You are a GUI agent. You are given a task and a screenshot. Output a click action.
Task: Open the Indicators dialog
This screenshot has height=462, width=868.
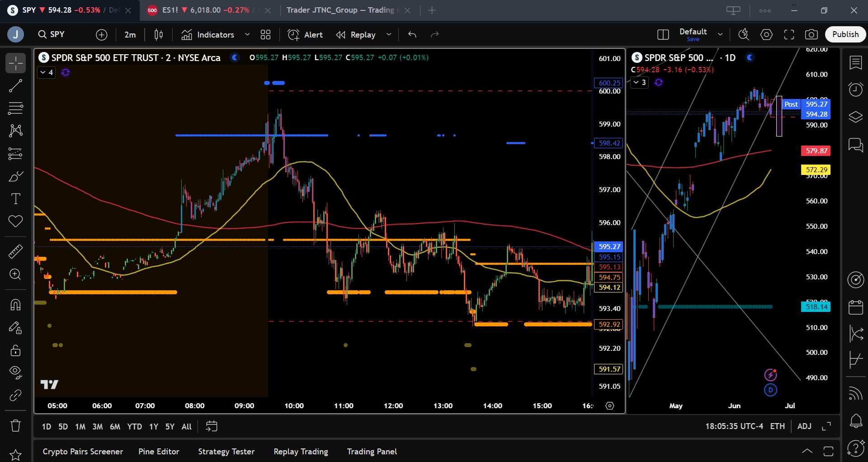208,35
